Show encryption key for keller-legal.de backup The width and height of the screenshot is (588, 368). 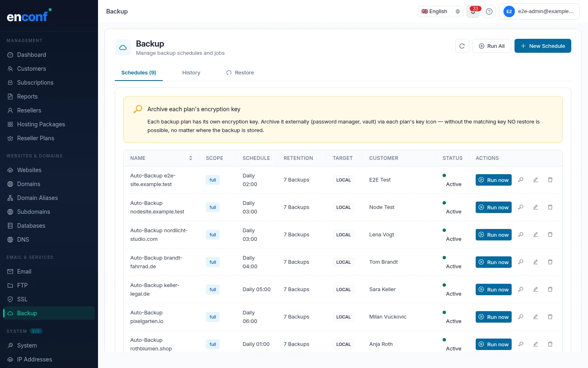(521, 289)
